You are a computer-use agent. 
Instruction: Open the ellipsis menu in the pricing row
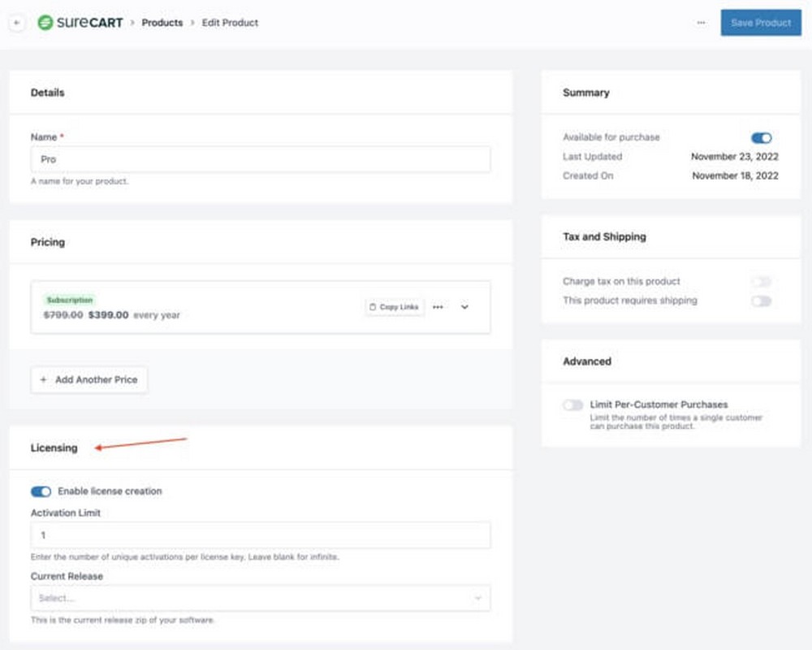point(438,306)
